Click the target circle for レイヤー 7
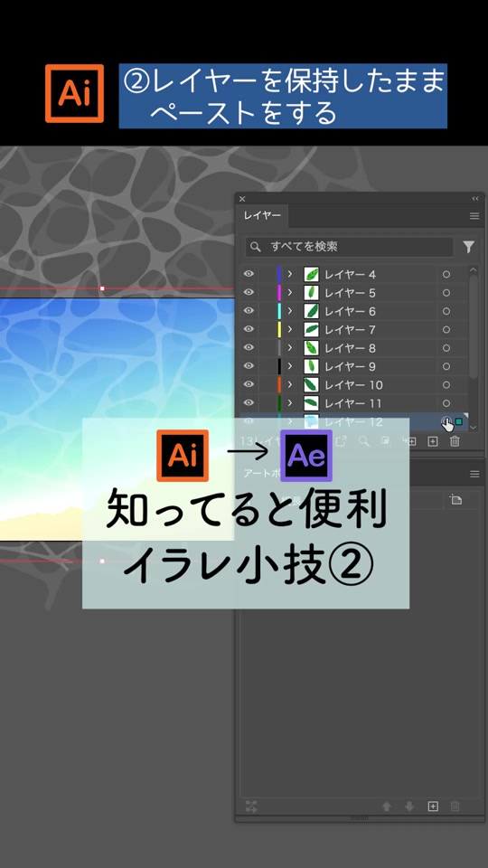The image size is (488, 868). 446,329
